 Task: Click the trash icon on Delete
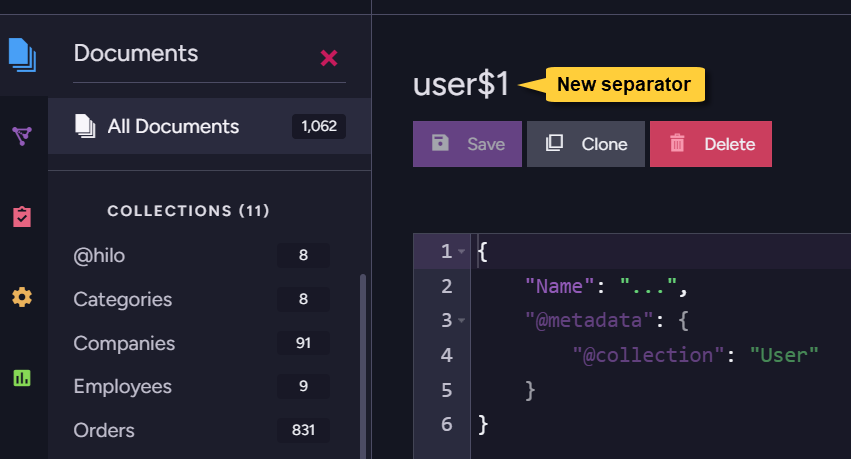point(677,143)
